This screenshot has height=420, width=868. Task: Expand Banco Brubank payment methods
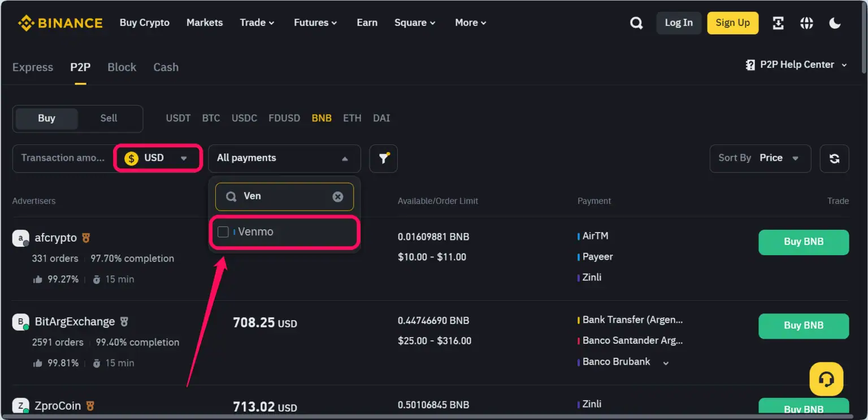(x=666, y=362)
